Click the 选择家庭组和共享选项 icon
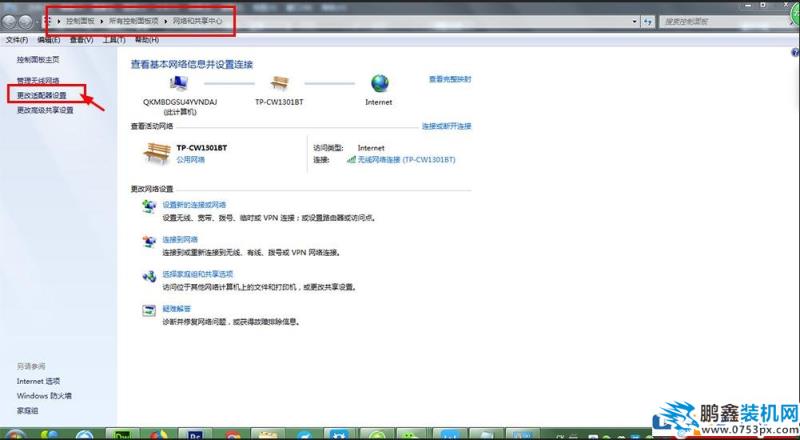Image resolution: width=800 pixels, height=440 pixels. (149, 275)
